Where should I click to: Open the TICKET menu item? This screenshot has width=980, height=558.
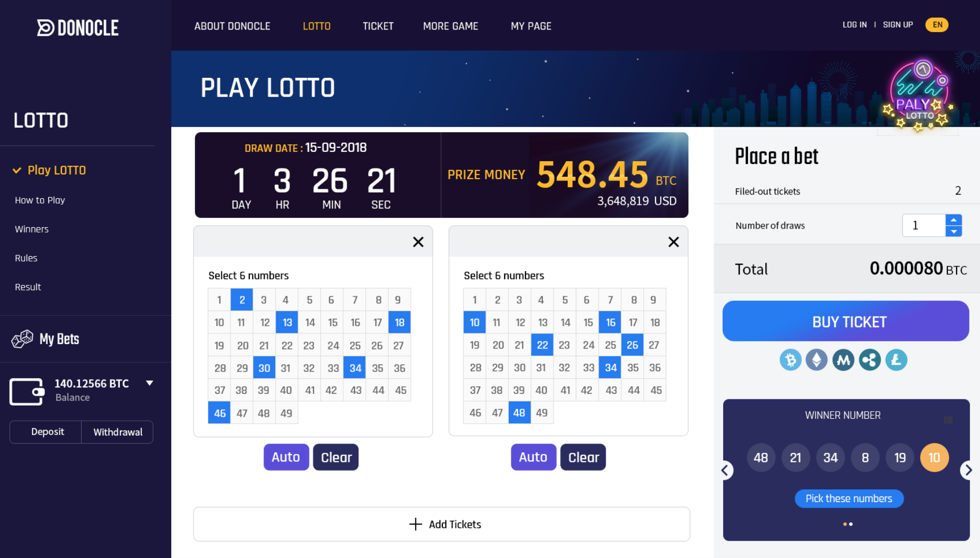378,26
